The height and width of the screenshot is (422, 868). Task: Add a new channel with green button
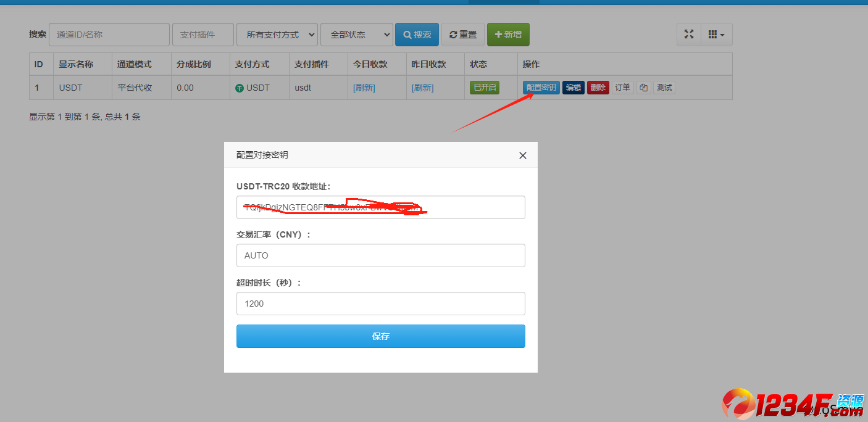508,35
